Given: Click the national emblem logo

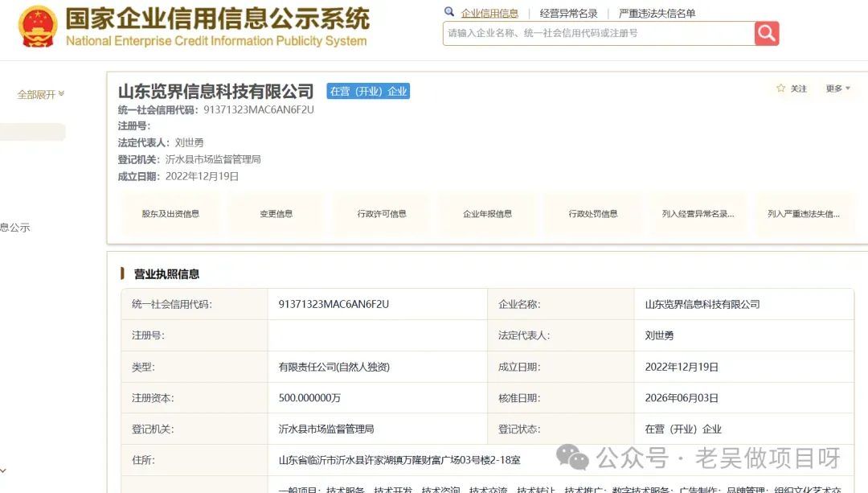Looking at the screenshot, I should (x=38, y=26).
